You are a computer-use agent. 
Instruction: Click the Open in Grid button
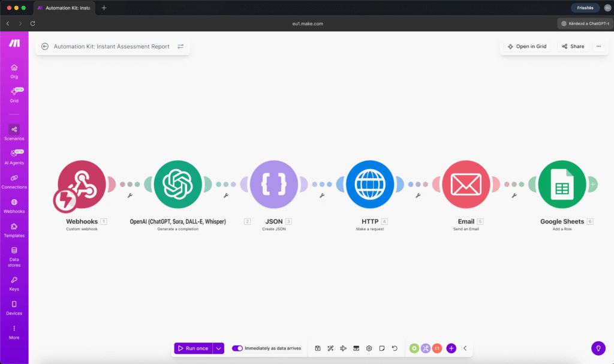coord(527,46)
